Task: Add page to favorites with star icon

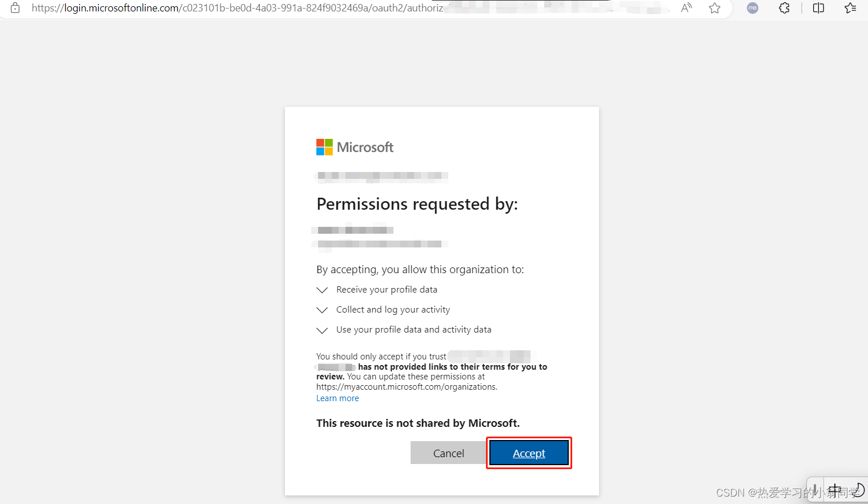Action: click(x=714, y=8)
